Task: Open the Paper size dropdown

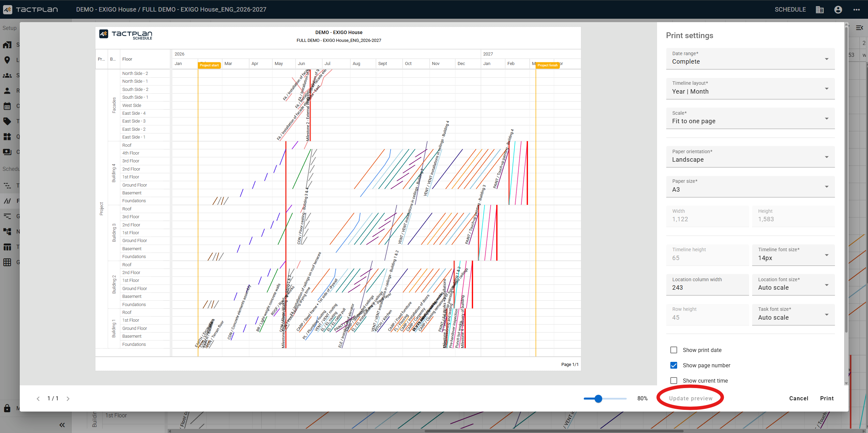Action: pyautogui.click(x=750, y=187)
